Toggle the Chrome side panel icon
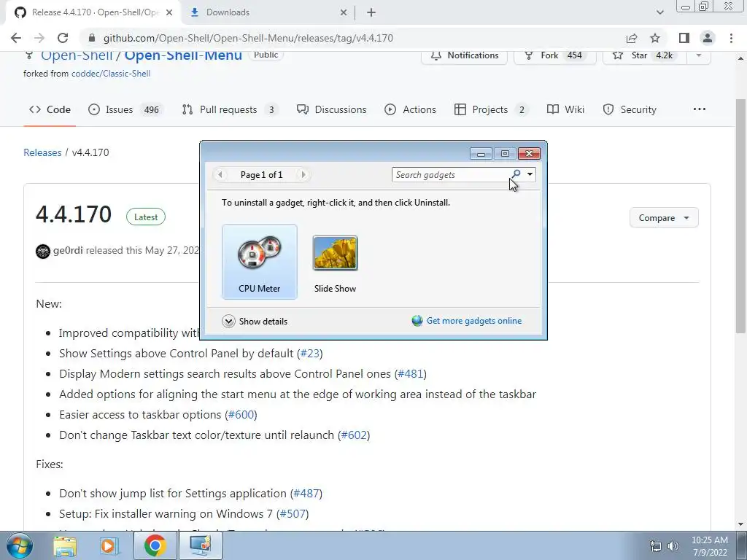This screenshot has width=747, height=560. [684, 38]
